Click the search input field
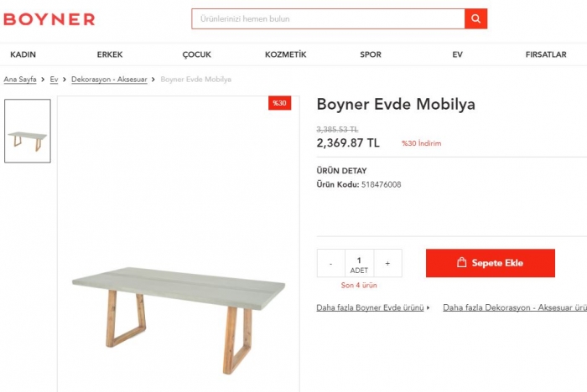Image resolution: width=587 pixels, height=392 pixels. coord(328,18)
